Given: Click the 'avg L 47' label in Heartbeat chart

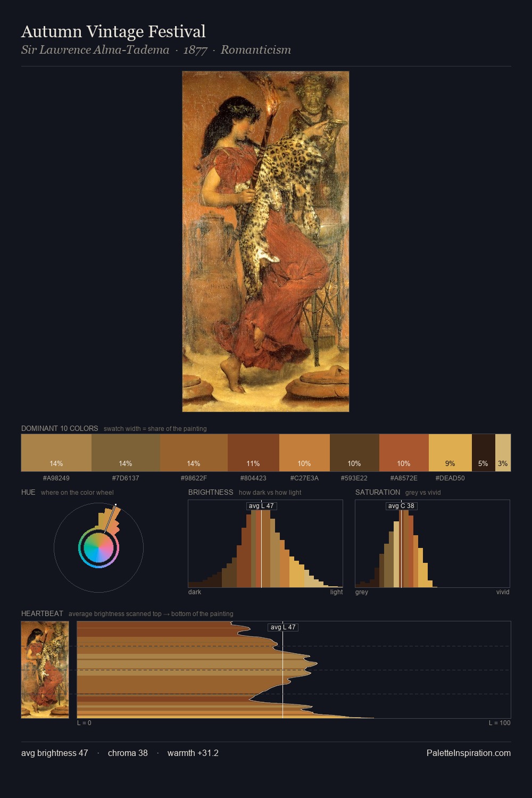Looking at the screenshot, I should [282, 627].
